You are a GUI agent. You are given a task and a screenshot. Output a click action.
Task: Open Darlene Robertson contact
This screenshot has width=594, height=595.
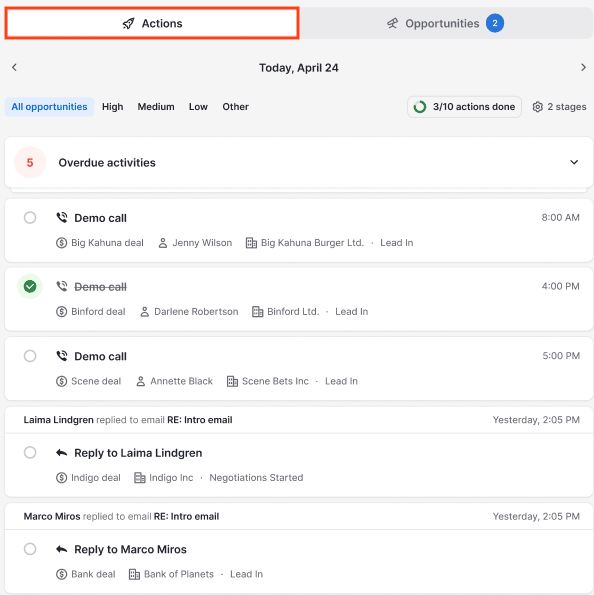coord(189,312)
